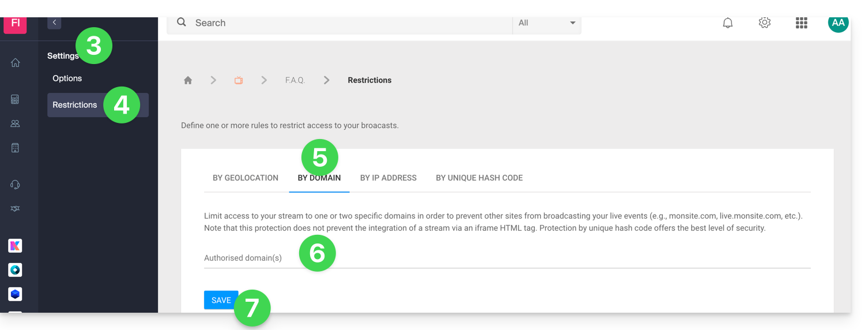Open the AA user avatar menu
The image size is (868, 330).
pos(838,23)
